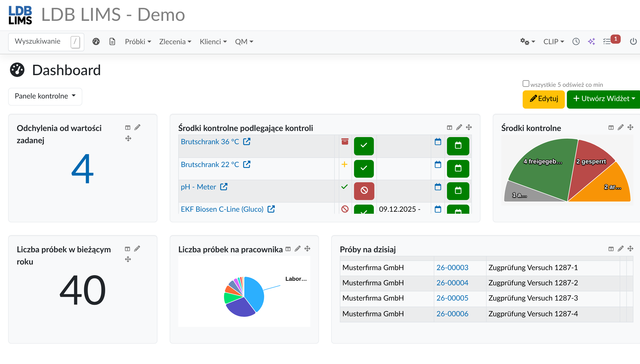Click the power logout icon

coord(633,41)
